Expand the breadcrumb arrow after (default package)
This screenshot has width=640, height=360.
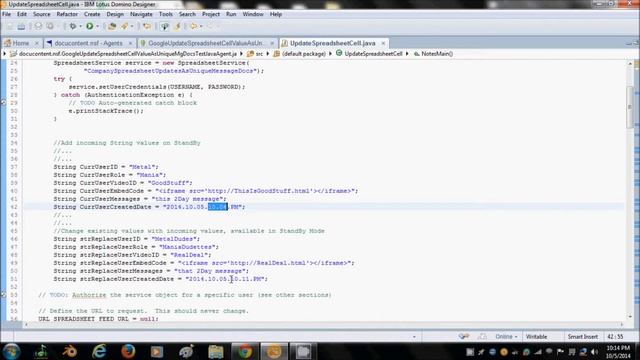coord(330,53)
